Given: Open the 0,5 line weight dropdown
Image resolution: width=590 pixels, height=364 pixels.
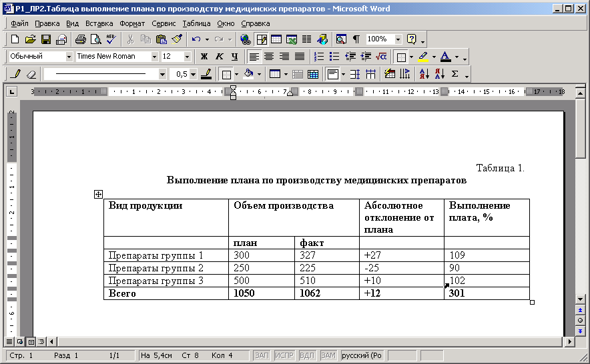Looking at the screenshot, I should click(x=193, y=74).
